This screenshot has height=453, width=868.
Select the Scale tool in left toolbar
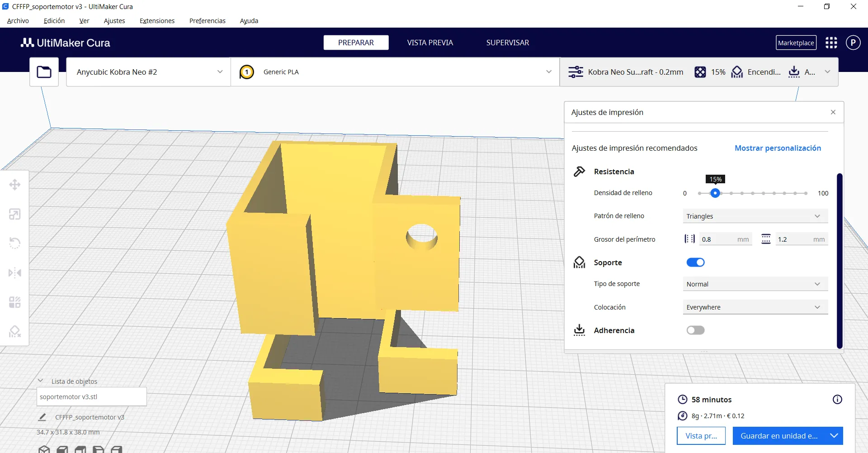(x=14, y=214)
